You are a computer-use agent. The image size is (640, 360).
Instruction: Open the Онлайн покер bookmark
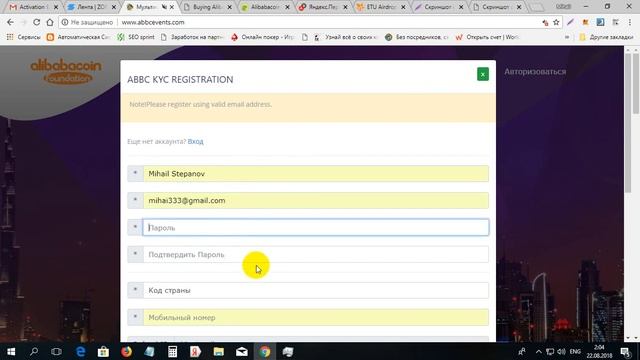click(262, 37)
